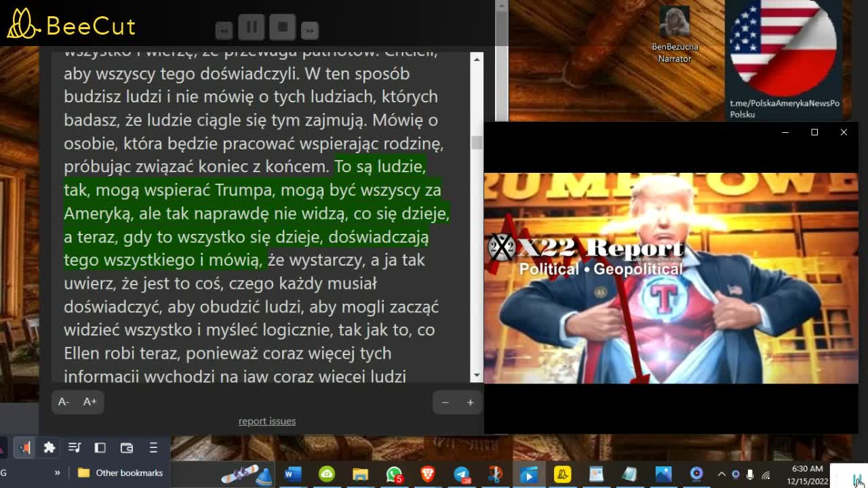This screenshot has width=868, height=488.
Task: Open WhatsApp from the taskbar
Action: coord(394,474)
